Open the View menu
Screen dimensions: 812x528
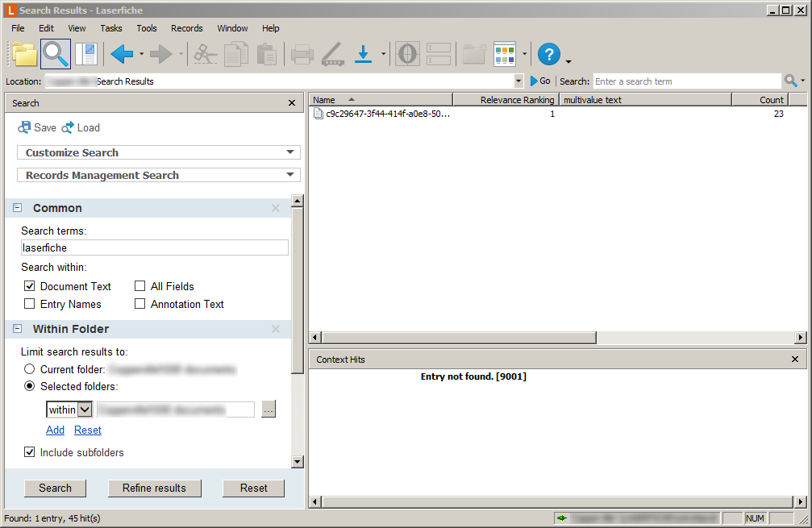coord(77,28)
